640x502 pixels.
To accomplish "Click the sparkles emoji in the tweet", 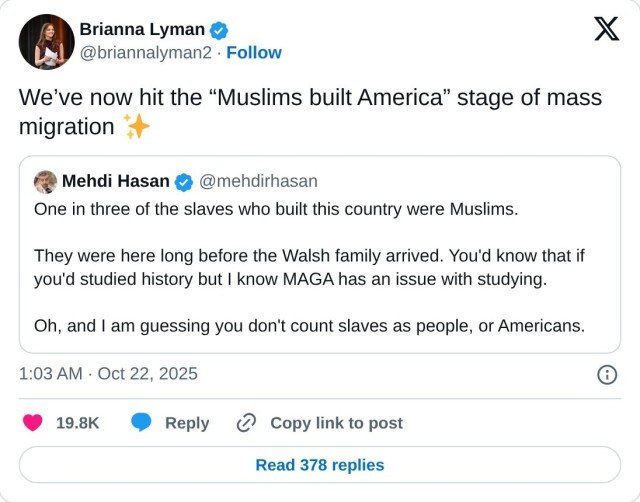I will (134, 127).
